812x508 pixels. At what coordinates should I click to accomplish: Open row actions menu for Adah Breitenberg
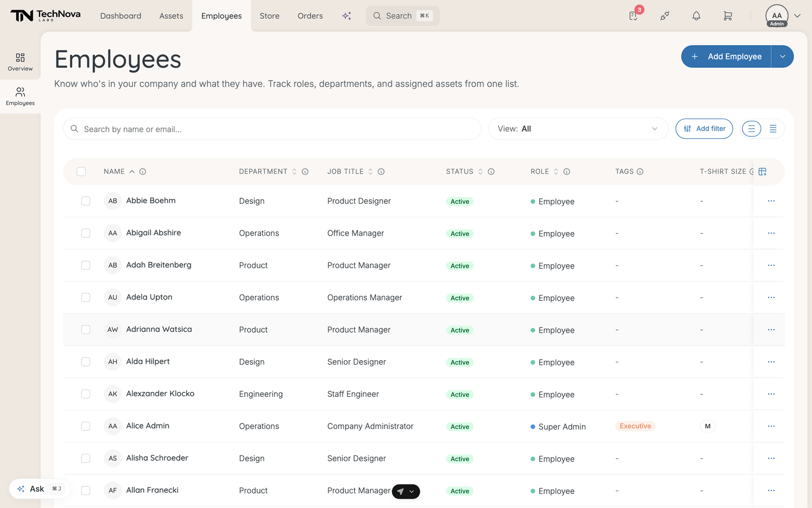point(771,265)
